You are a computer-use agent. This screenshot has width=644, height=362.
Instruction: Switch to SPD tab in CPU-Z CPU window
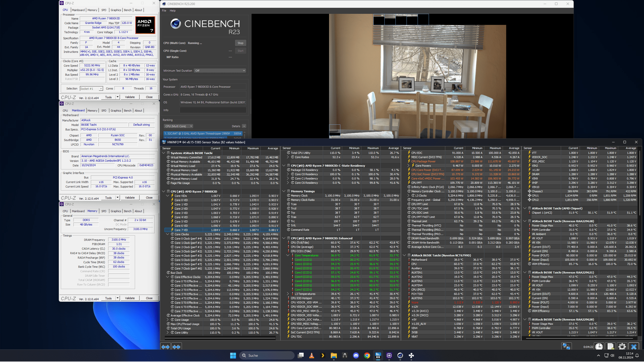coord(104,10)
